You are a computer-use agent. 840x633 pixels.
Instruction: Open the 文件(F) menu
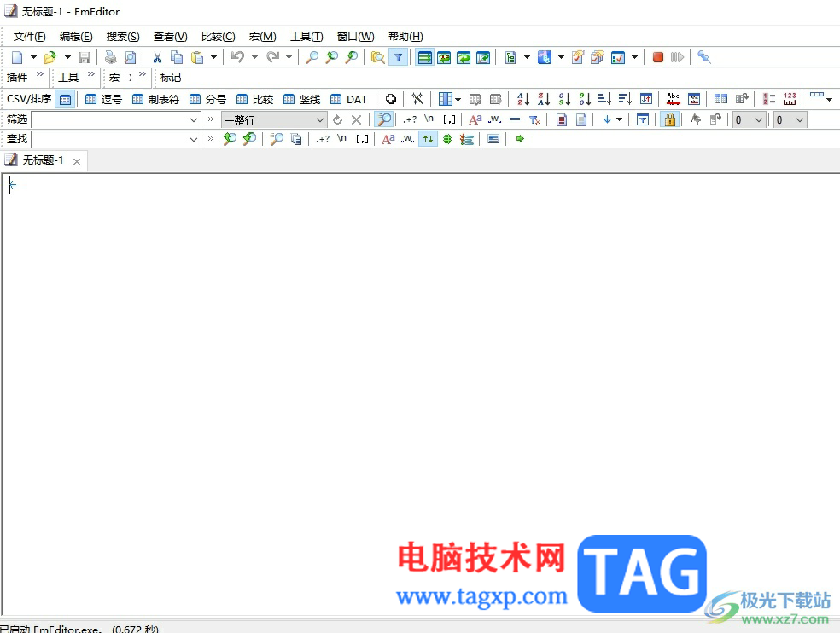coord(30,37)
